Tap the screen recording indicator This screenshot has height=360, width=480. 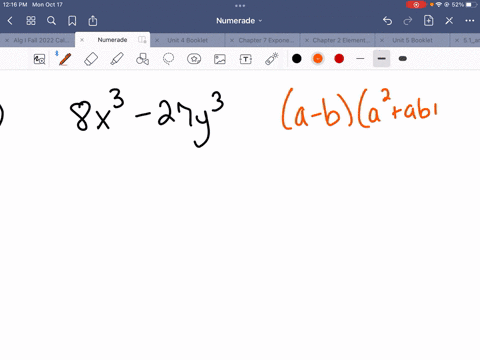[x=416, y=5]
